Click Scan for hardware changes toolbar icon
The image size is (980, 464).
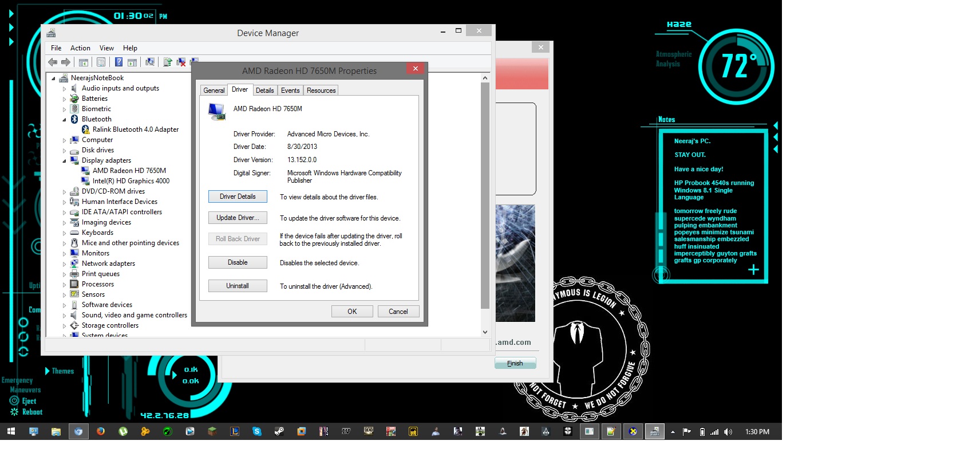pyautogui.click(x=150, y=62)
